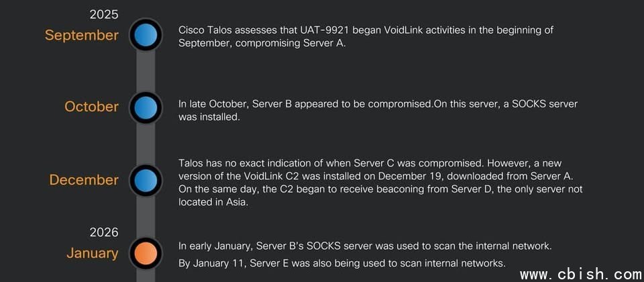Screen dimensions: 644x282
Task: Select the Server B SOCKS server installed text
Action: [378, 110]
